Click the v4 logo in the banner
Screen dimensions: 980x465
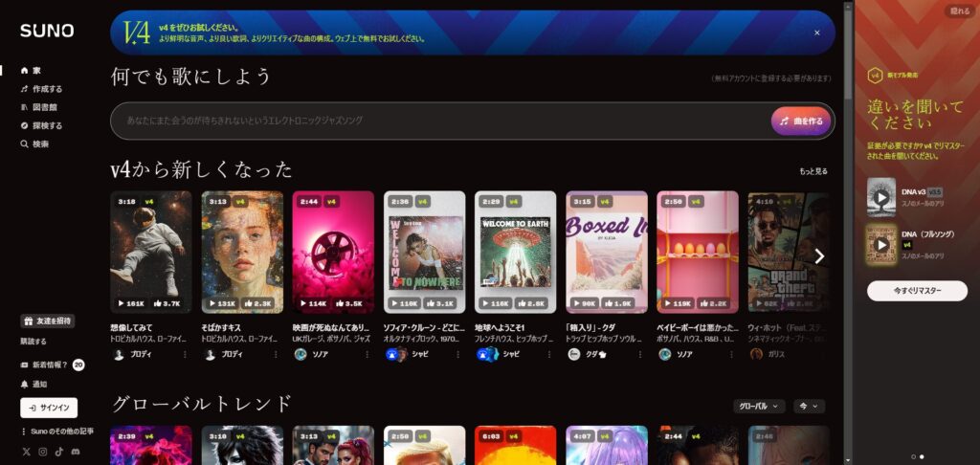(136, 33)
